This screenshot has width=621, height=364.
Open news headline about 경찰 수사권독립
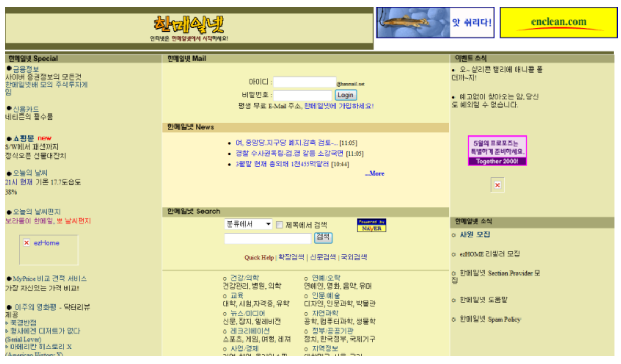point(290,154)
